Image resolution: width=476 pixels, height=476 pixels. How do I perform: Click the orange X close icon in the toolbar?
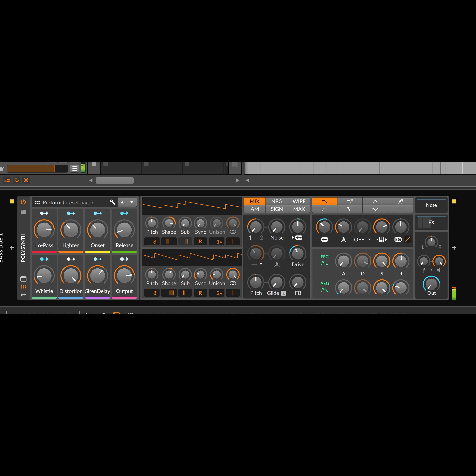[x=26, y=180]
